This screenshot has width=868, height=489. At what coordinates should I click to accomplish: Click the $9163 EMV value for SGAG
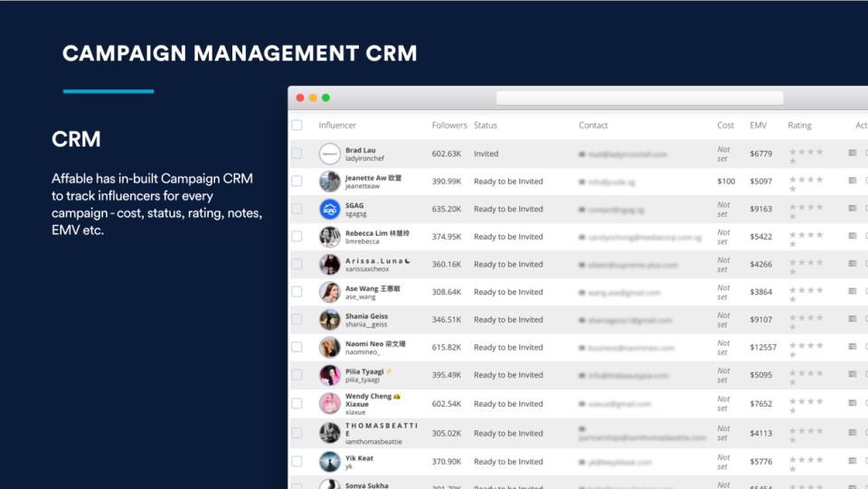(761, 209)
